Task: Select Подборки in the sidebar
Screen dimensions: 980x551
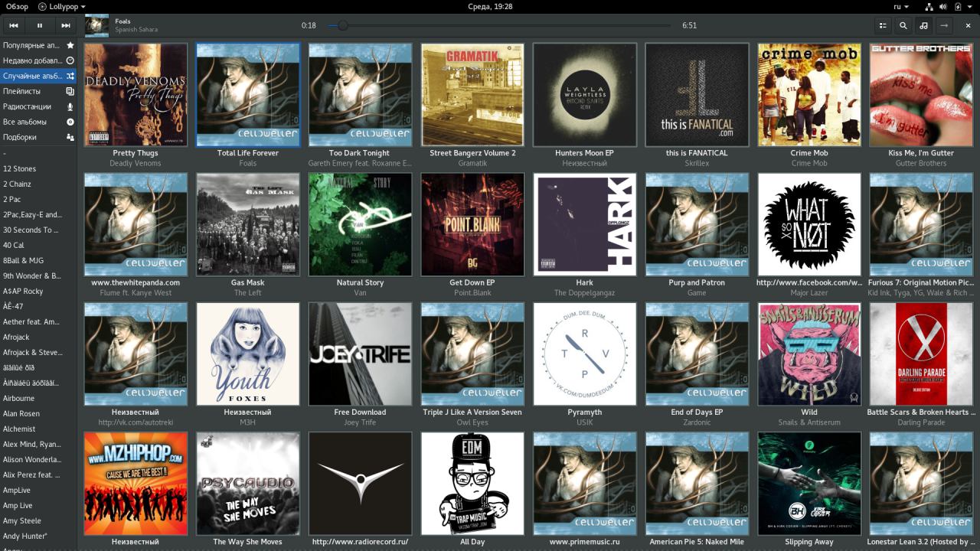Action: pos(38,137)
